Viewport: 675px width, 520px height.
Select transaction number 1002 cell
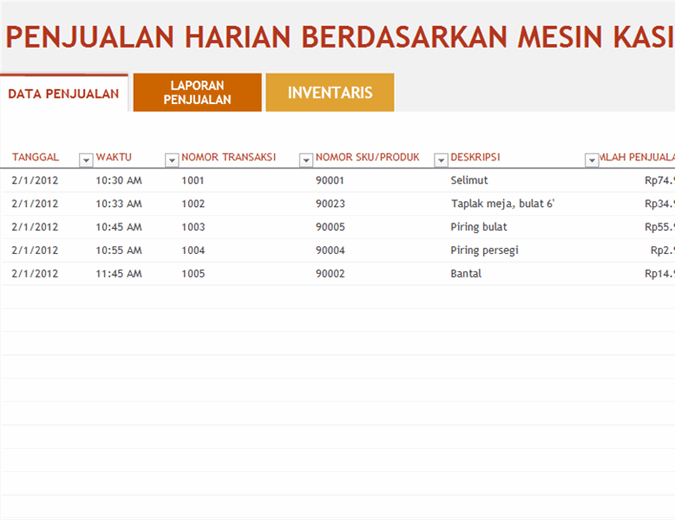(193, 204)
